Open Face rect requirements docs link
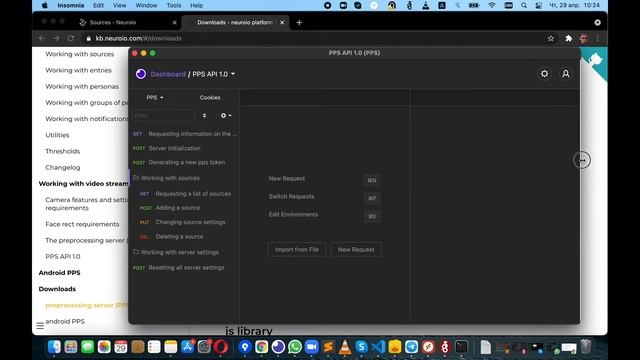 (82, 224)
